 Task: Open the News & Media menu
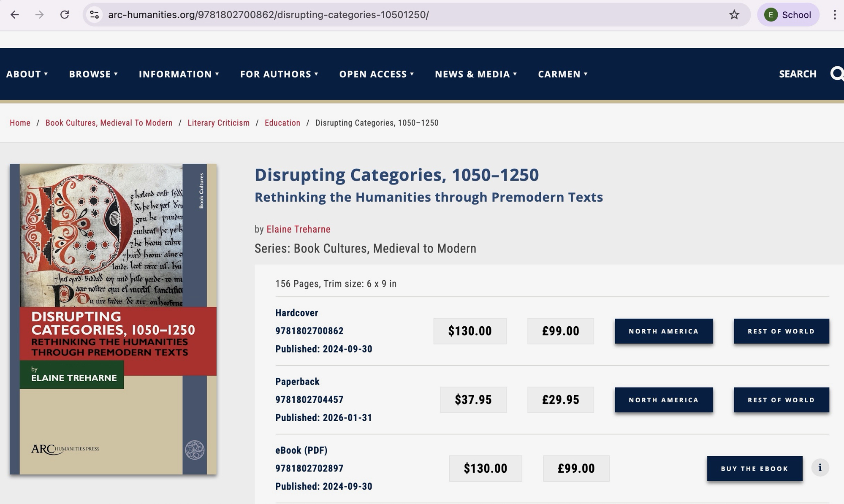(x=476, y=74)
